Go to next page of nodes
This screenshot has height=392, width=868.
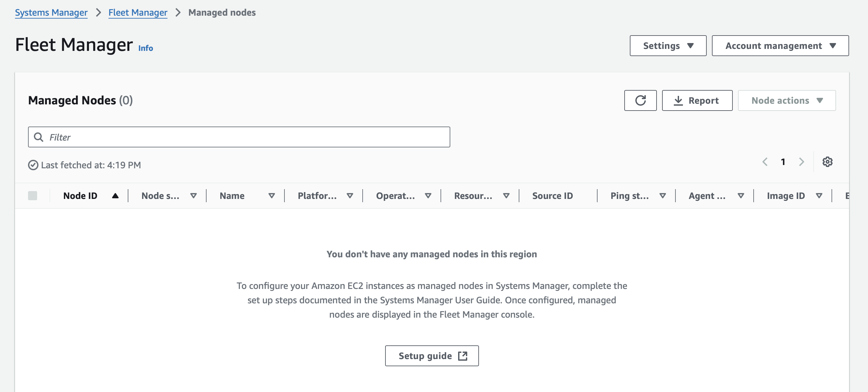click(x=802, y=162)
